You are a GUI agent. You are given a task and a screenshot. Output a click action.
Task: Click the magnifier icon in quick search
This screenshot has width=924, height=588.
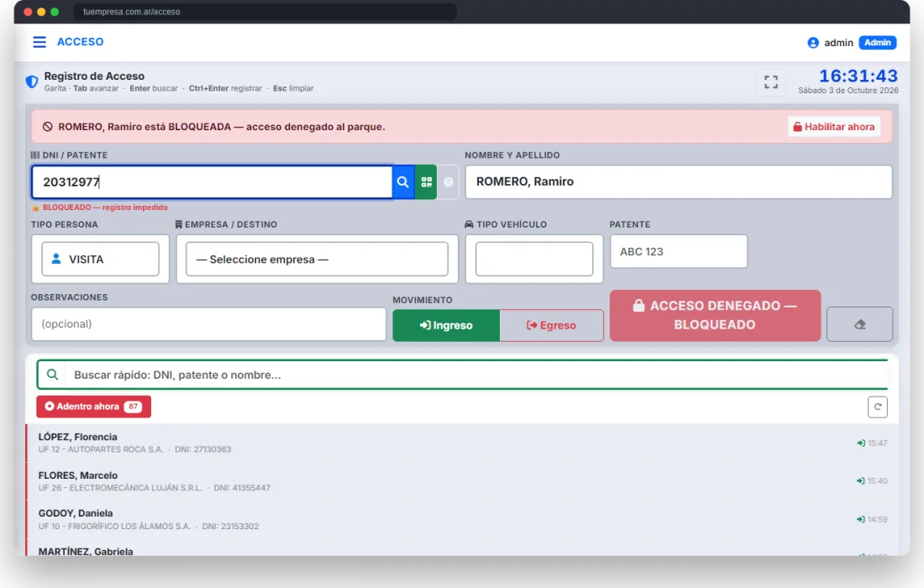tap(52, 375)
